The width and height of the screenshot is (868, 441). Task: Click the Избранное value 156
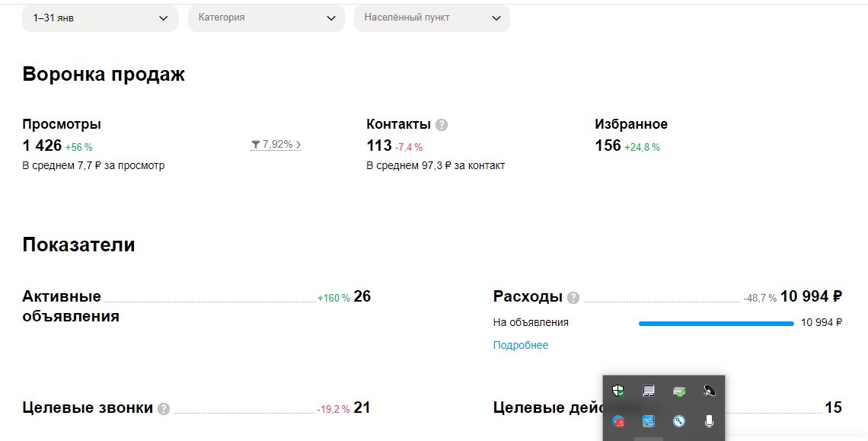click(x=608, y=145)
